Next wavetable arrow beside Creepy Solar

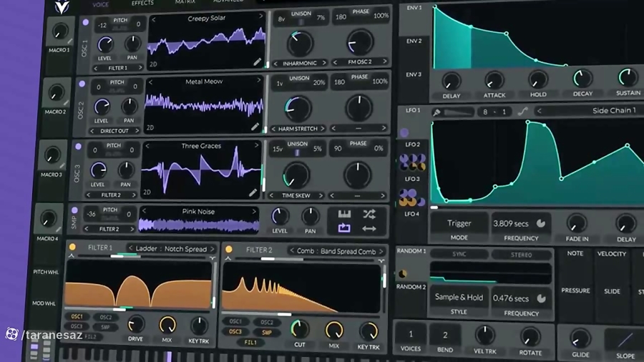tap(260, 16)
